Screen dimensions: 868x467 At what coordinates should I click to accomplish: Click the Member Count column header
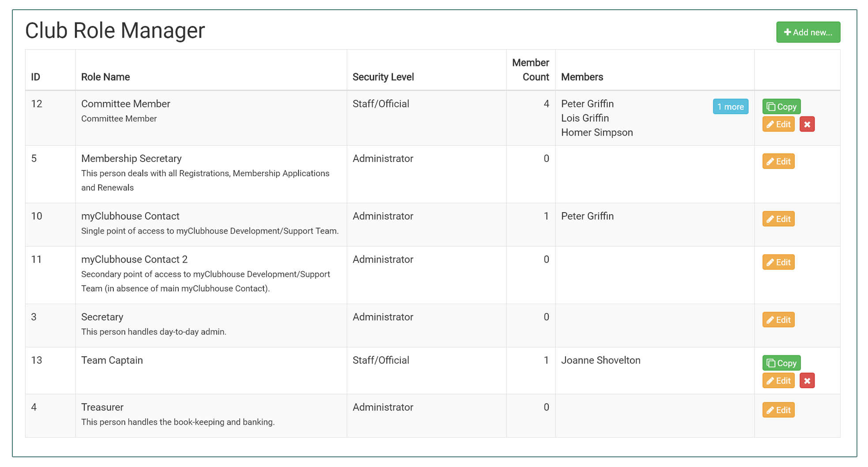pyautogui.click(x=530, y=70)
